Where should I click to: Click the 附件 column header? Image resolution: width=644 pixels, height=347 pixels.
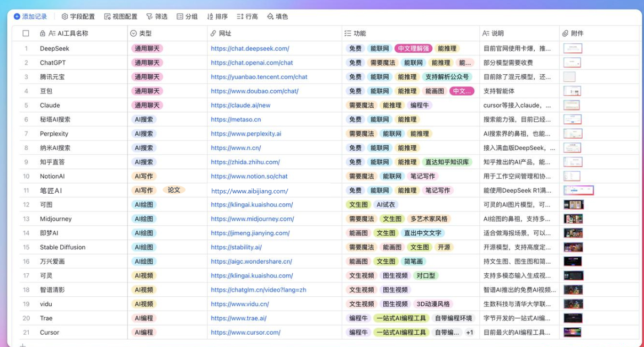(x=599, y=33)
